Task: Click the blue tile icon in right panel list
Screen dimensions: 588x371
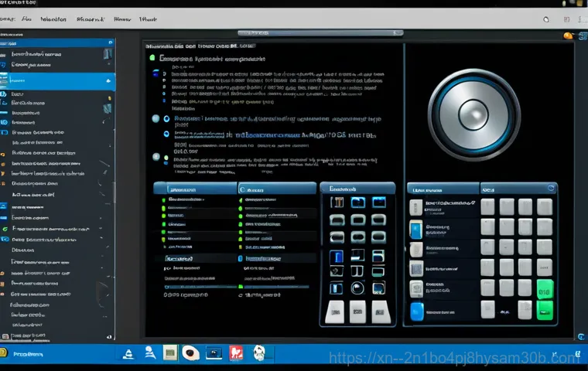Action: pyautogui.click(x=416, y=230)
